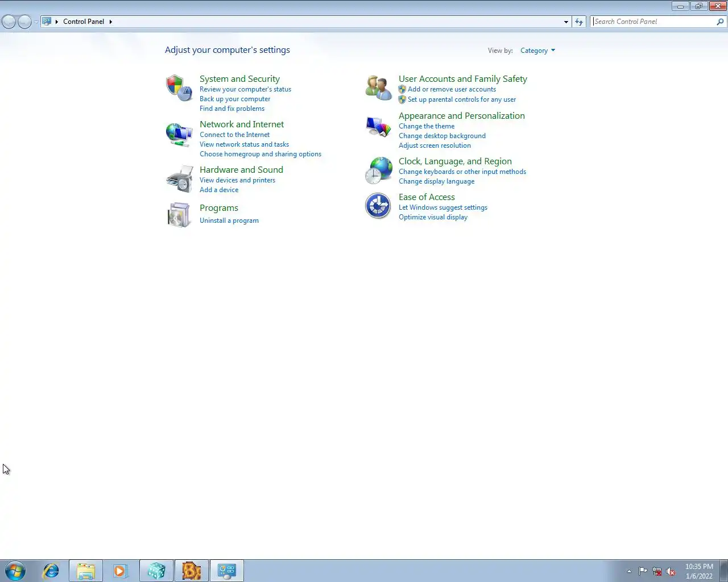Open Clock, Language, and Region heading
Image resolution: width=728 pixels, height=582 pixels.
[x=455, y=161]
